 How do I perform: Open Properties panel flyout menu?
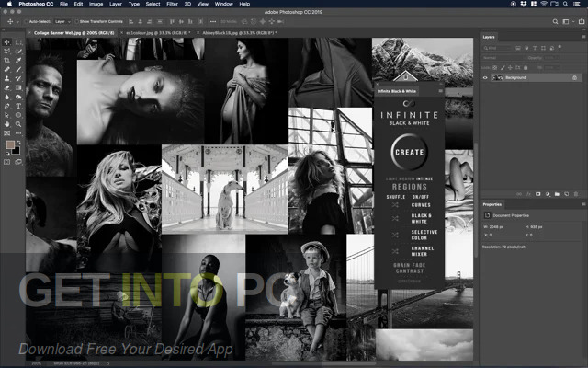(x=583, y=204)
